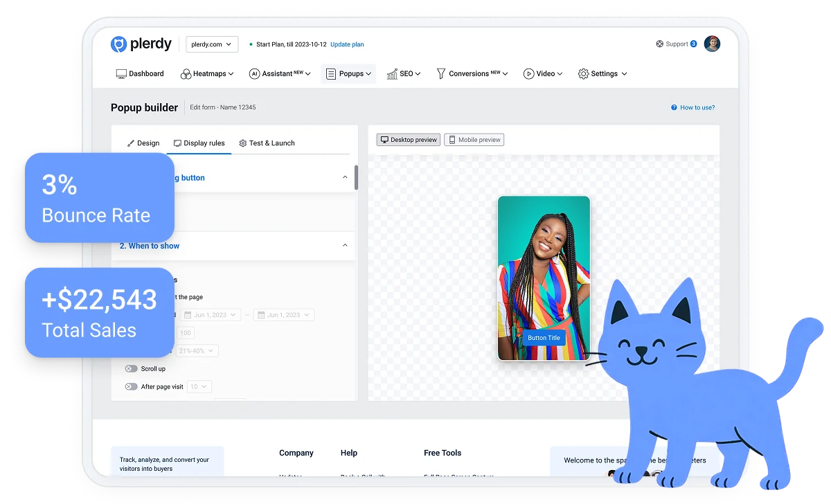The image size is (831, 504).
Task: Open the end date Jun 1, 2023 picker
Action: pos(284,315)
